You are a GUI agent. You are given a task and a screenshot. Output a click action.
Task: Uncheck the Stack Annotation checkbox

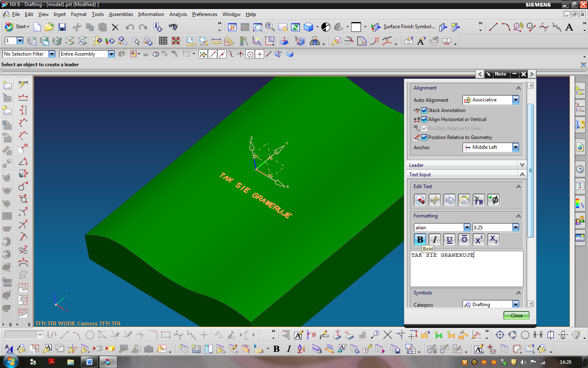pyautogui.click(x=424, y=110)
